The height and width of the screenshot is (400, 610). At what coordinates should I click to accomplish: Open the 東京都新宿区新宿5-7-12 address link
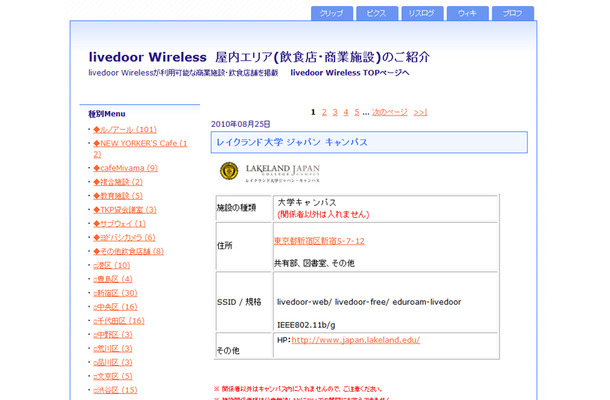click(x=319, y=241)
